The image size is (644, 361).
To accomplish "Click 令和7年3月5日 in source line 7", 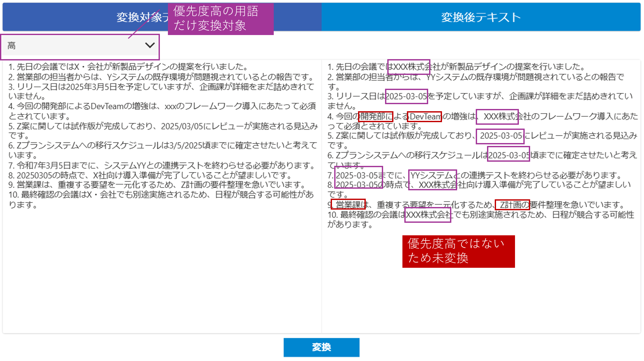I will click(43, 166).
